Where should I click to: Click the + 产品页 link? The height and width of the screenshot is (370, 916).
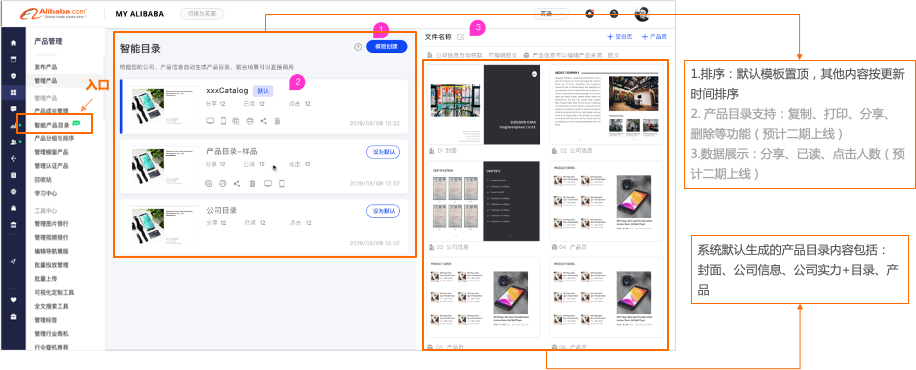pyautogui.click(x=654, y=37)
